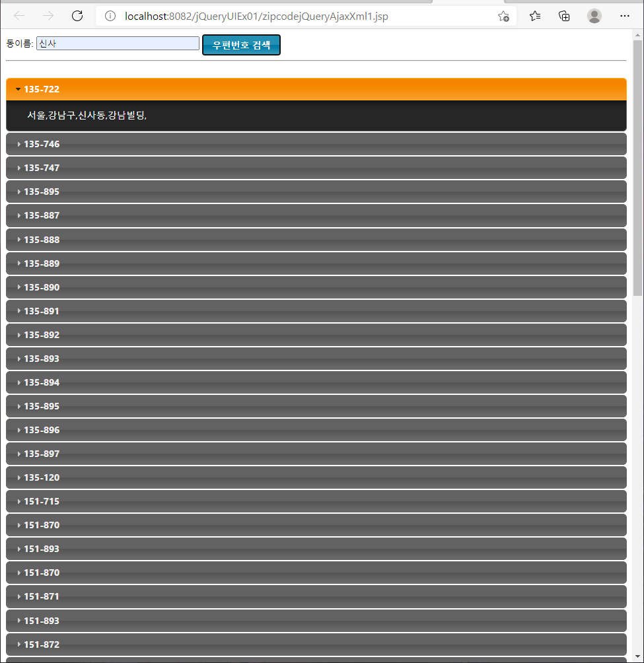644x663 pixels.
Task: Open the 135-887 accordion header
Action: [x=316, y=216]
